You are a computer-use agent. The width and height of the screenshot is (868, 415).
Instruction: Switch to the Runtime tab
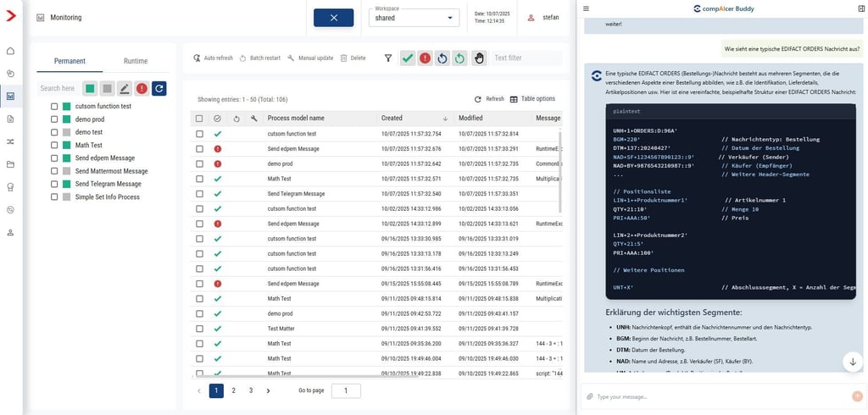pos(136,61)
